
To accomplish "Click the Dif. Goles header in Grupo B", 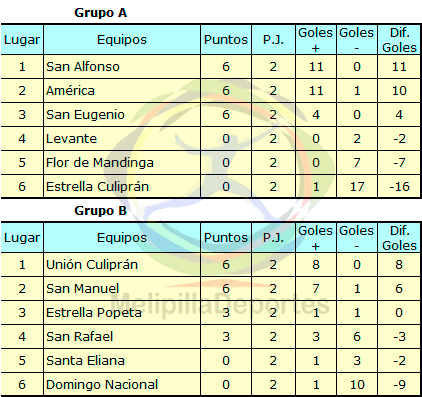I will pyautogui.click(x=399, y=238).
